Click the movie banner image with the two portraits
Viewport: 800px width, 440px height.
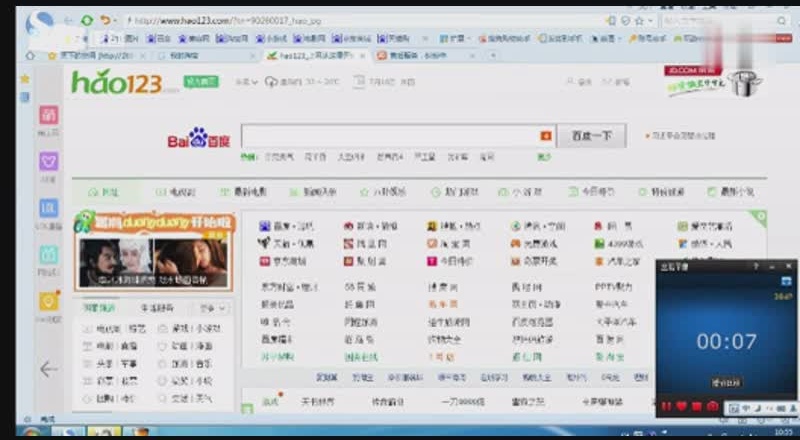[x=154, y=262]
